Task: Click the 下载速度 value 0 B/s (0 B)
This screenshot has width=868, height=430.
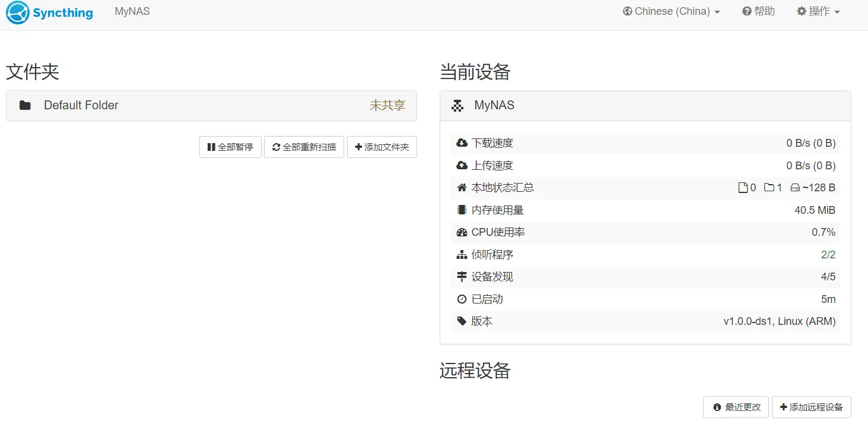Action: click(811, 143)
